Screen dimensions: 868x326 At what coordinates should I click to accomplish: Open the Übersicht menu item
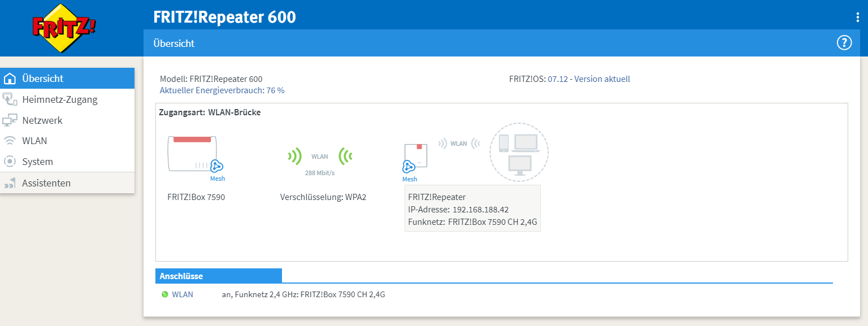tap(67, 79)
